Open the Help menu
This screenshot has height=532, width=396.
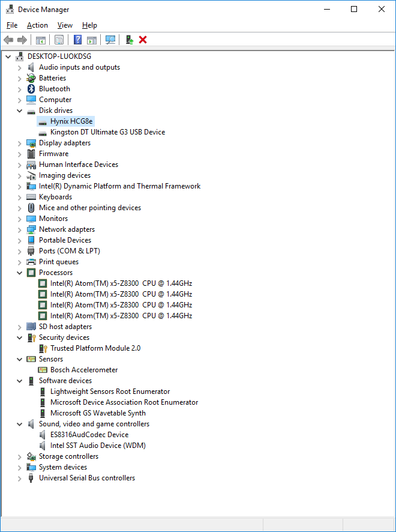89,25
